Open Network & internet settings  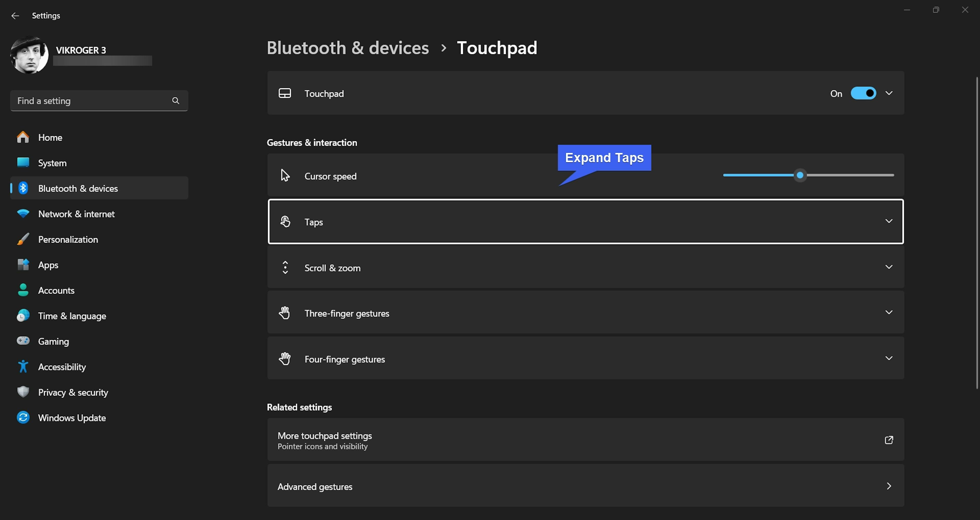point(76,214)
